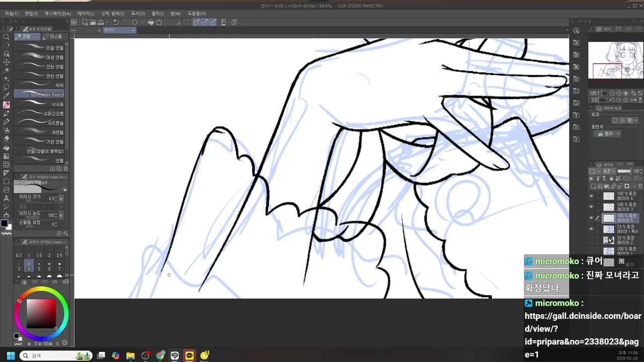The image size is (644, 362).
Task: Open Quick Access magnifier icon in right dock
Action: tap(576, 31)
